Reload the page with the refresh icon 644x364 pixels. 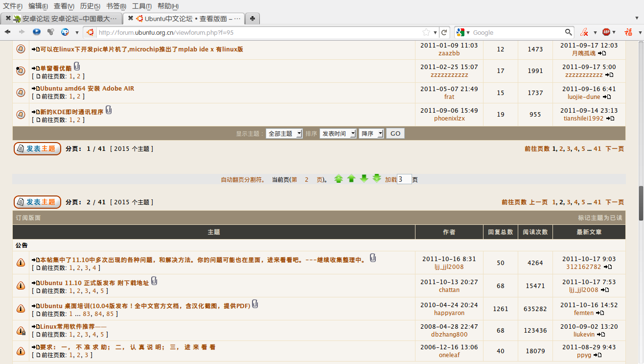[444, 32]
